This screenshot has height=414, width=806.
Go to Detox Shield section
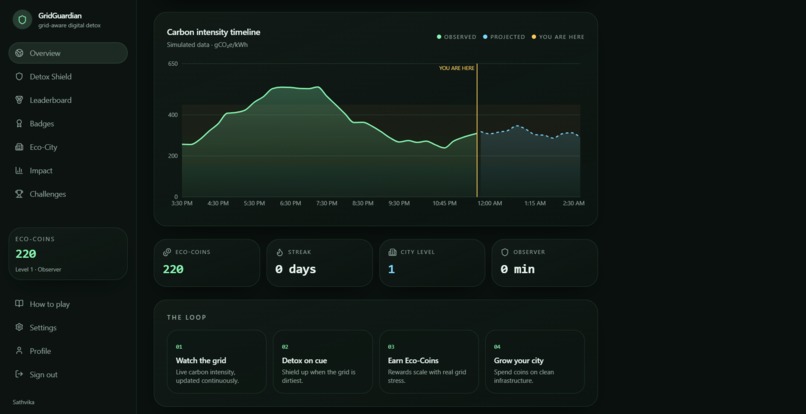(68, 77)
